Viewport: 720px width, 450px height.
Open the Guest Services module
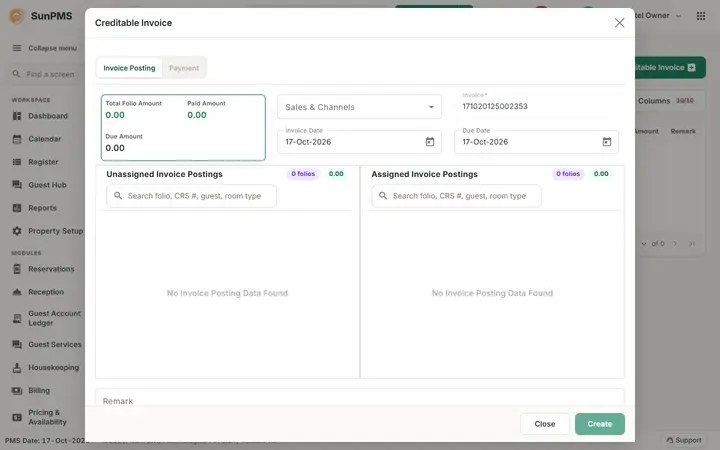tap(55, 344)
